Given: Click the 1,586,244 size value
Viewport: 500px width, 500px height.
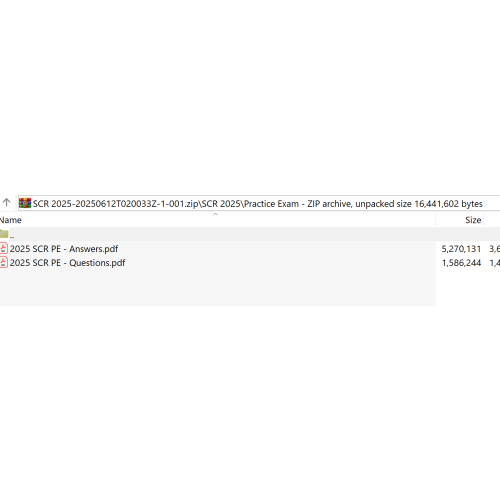Looking at the screenshot, I should (461, 263).
